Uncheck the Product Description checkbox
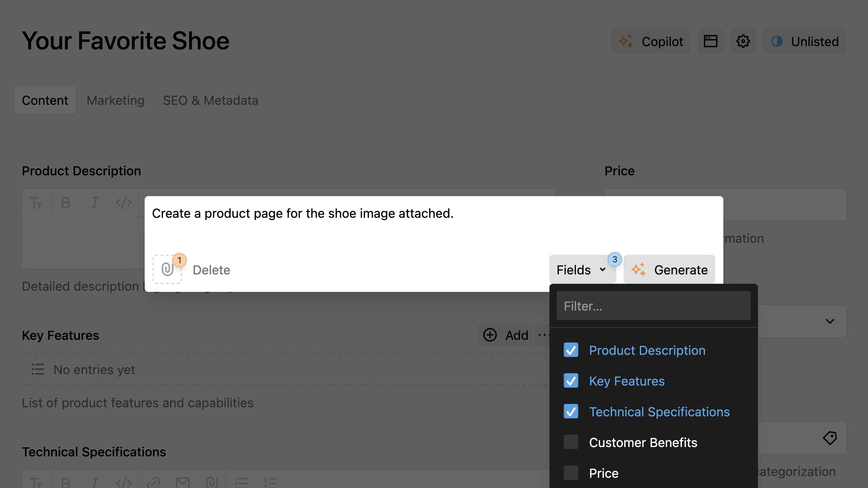Image resolution: width=868 pixels, height=488 pixels. tap(571, 350)
